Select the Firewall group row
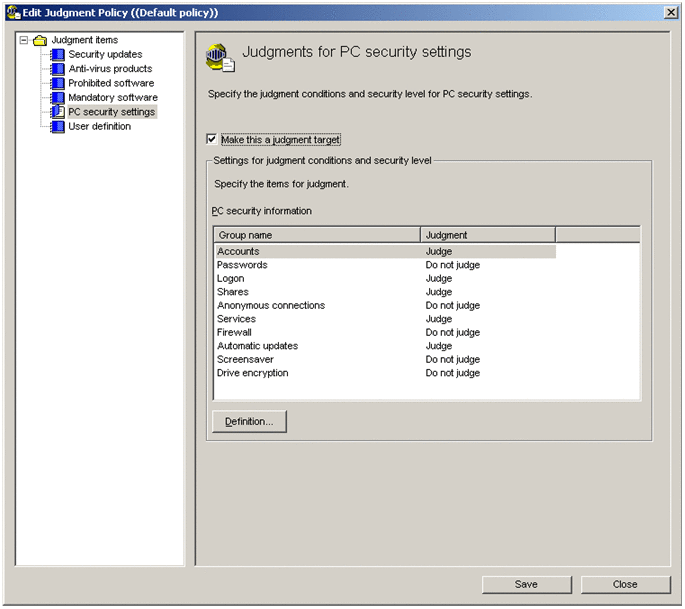The image size is (685, 609). click(385, 332)
